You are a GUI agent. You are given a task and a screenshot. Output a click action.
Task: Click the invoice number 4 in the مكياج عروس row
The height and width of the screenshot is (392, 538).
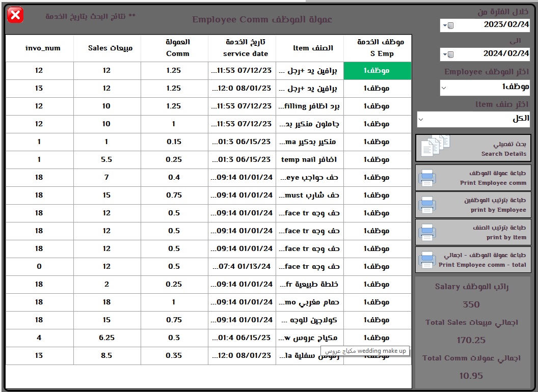pos(40,338)
